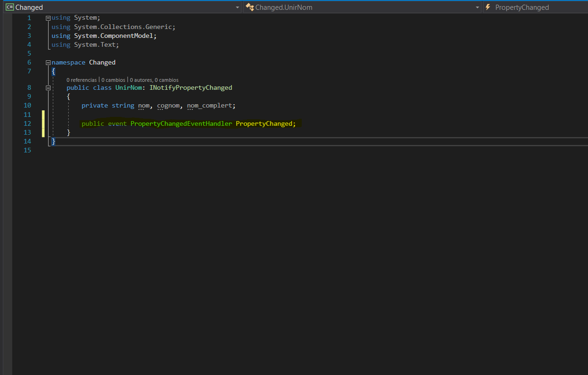Click the INotifyPropertyChanged interface name
Screen dimensions: 588x375
pyautogui.click(x=191, y=88)
